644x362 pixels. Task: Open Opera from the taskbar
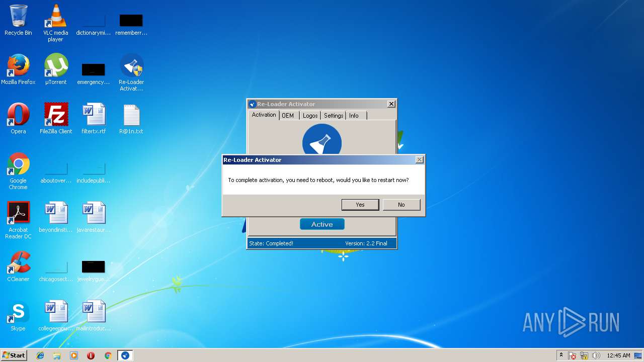tap(91, 355)
